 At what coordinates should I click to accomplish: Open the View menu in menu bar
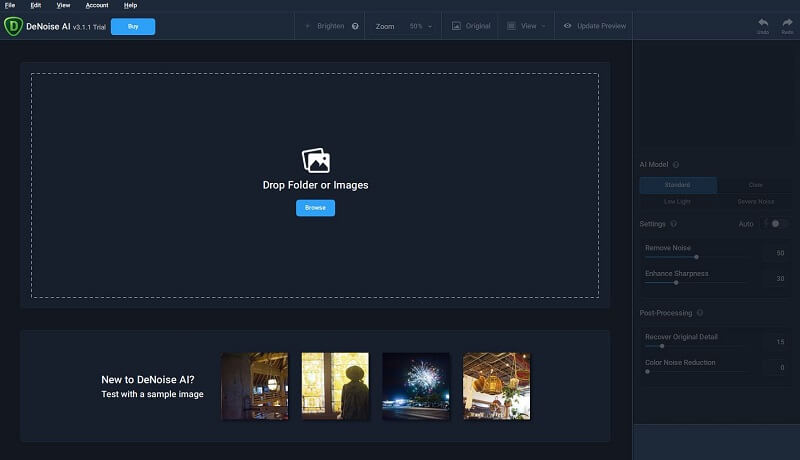63,5
